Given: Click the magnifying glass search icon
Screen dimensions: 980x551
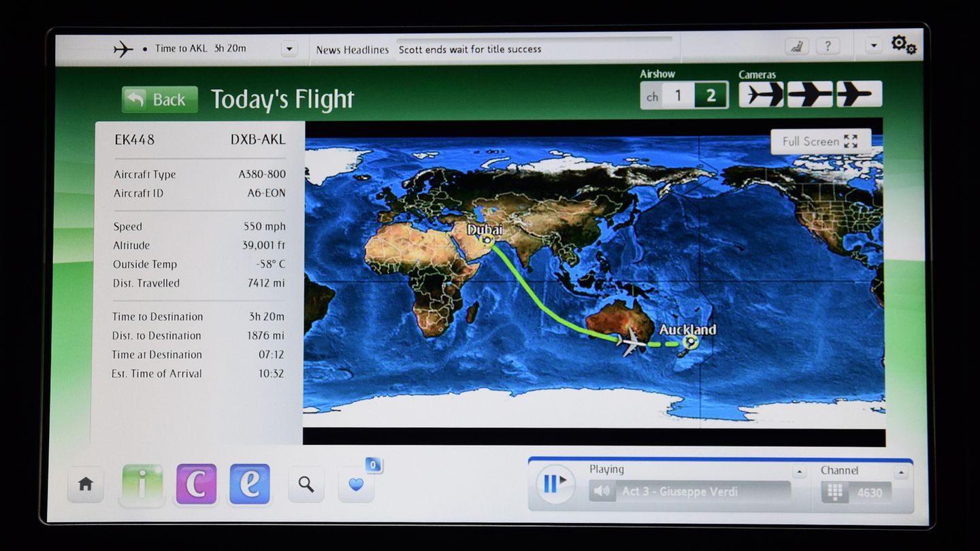Looking at the screenshot, I should pyautogui.click(x=306, y=484).
